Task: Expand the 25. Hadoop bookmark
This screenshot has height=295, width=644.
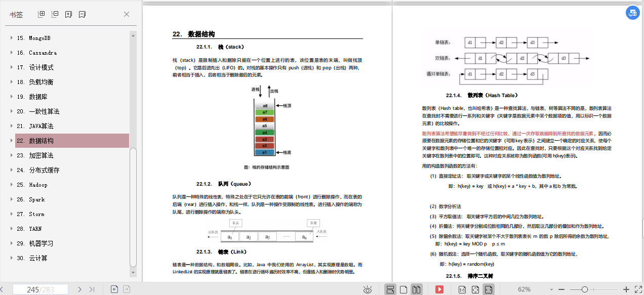Action: coord(11,185)
